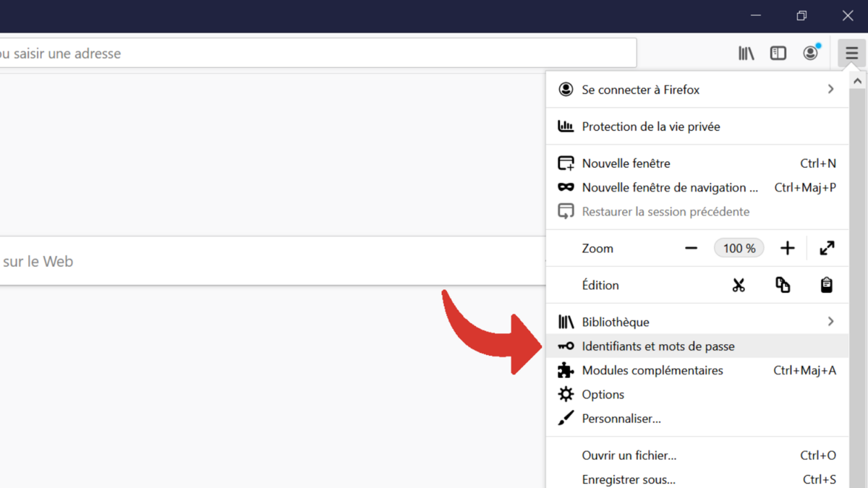The height and width of the screenshot is (488, 868).
Task: Choose Enregistrer sous…
Action: click(697, 479)
